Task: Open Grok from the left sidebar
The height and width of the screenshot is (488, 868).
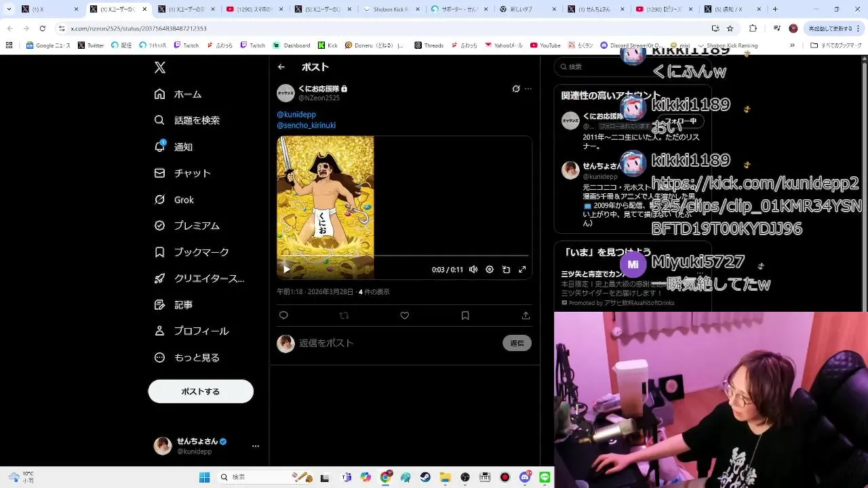Action: point(174,199)
